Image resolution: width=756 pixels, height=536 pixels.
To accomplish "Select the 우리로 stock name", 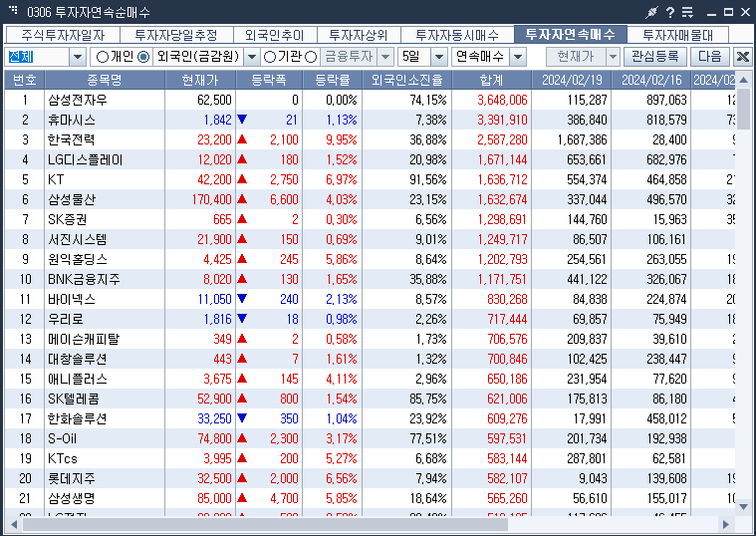I will click(66, 319).
